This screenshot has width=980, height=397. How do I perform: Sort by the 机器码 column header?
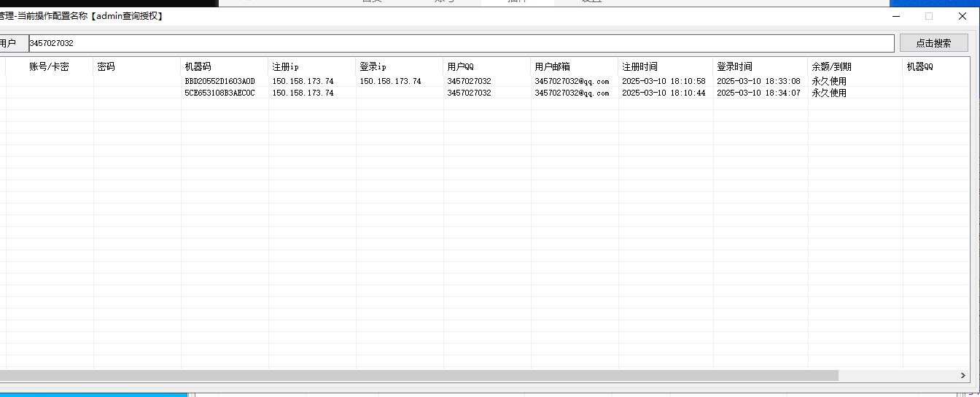(224, 66)
